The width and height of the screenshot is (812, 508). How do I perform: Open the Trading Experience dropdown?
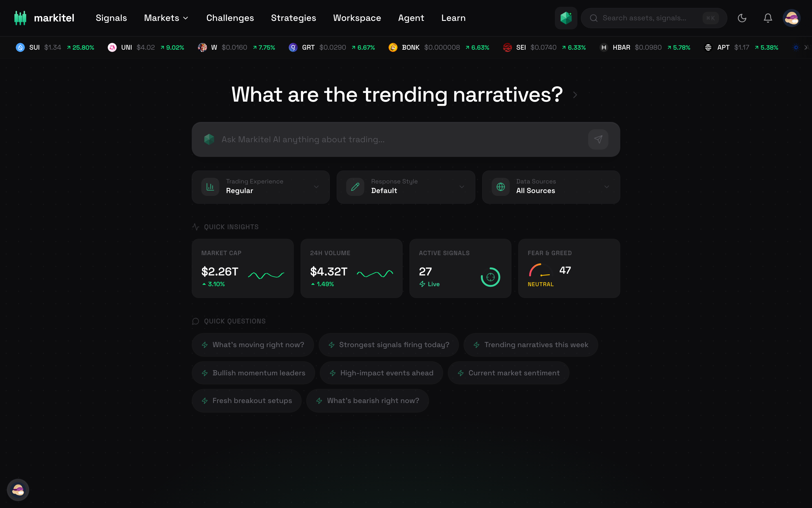tap(261, 187)
